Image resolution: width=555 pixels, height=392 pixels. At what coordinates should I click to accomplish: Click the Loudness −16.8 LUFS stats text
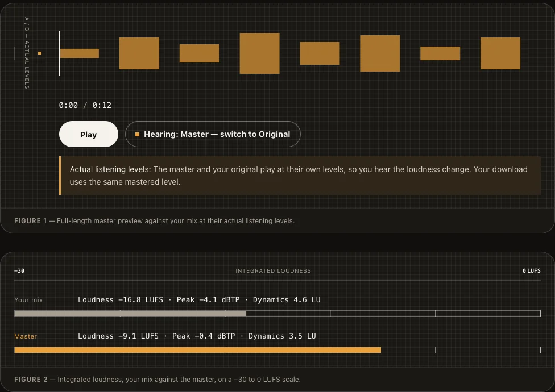point(199,300)
